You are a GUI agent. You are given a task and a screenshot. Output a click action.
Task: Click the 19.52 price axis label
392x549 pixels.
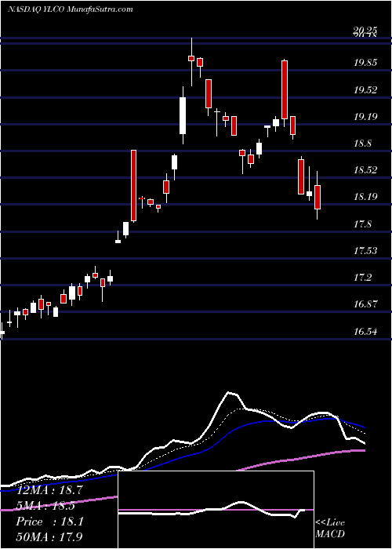pos(365,90)
